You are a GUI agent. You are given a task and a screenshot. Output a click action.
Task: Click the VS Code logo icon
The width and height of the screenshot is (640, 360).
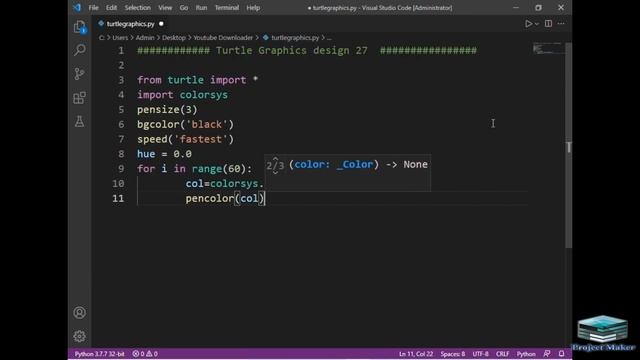click(77, 7)
